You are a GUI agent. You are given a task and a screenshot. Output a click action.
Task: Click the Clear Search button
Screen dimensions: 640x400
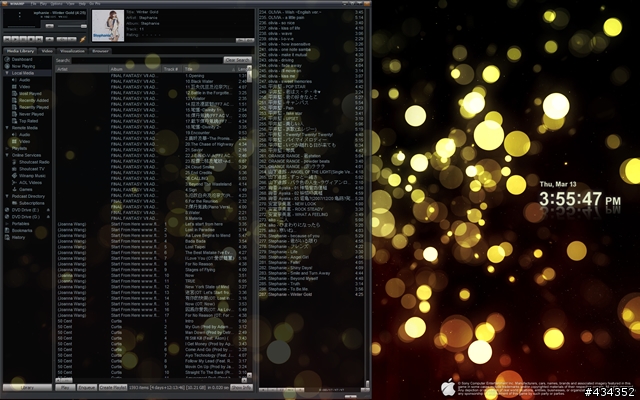(238, 60)
